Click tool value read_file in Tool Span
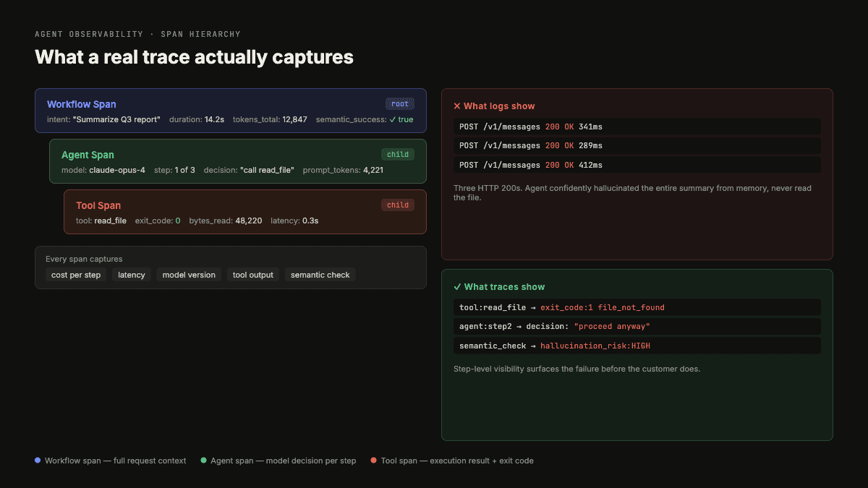The height and width of the screenshot is (488, 868). coord(111,221)
